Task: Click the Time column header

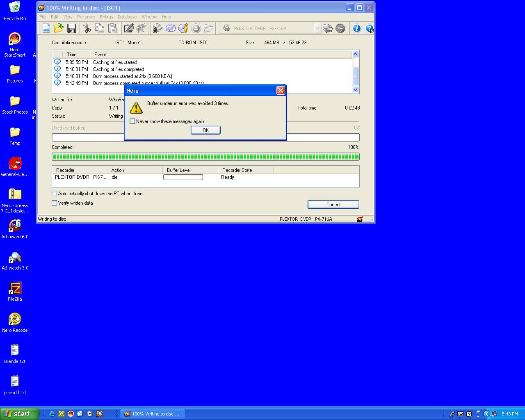Action: pyautogui.click(x=76, y=54)
